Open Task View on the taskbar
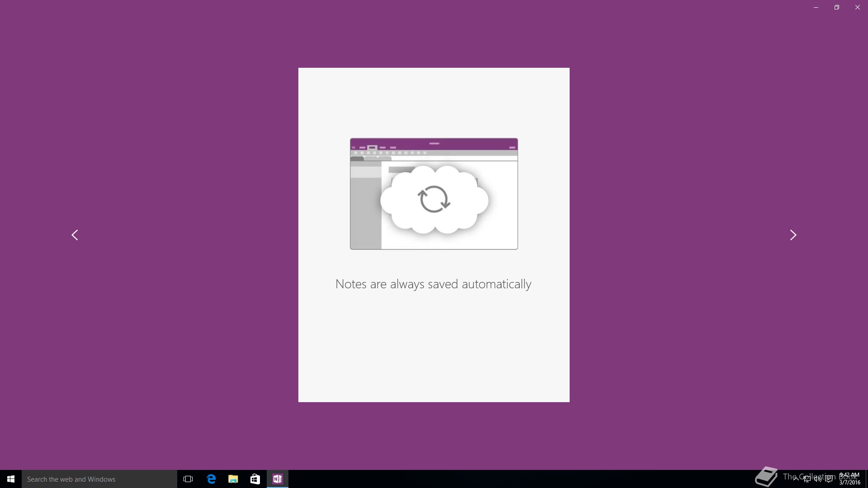Viewport: 868px width, 488px height. coord(188,479)
